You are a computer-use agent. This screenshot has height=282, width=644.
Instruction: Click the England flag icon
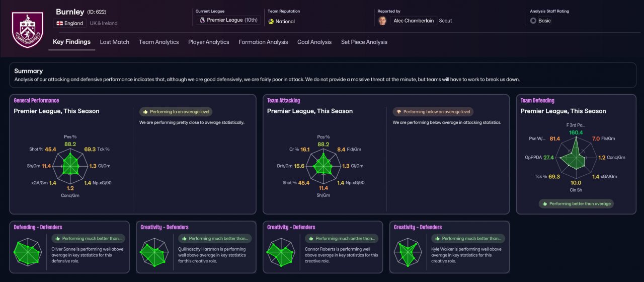(60, 23)
